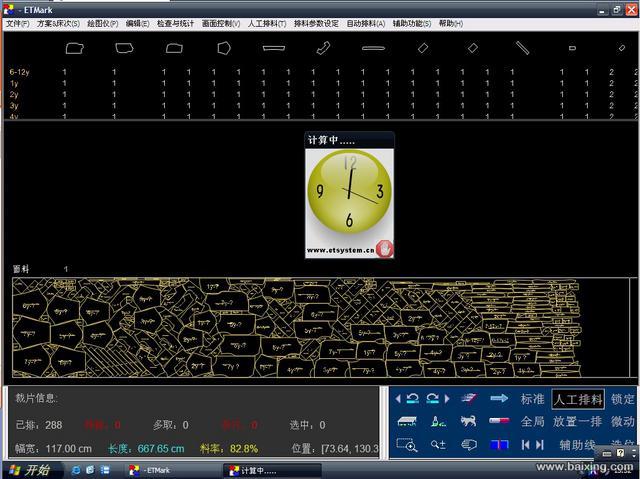Click the rotate clockwise icon
This screenshot has width=640, height=479.
coord(433,399)
